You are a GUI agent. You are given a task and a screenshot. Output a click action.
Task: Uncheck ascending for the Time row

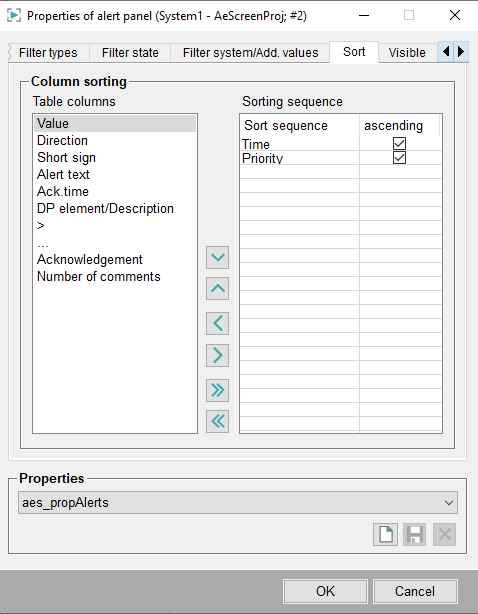pyautogui.click(x=399, y=143)
